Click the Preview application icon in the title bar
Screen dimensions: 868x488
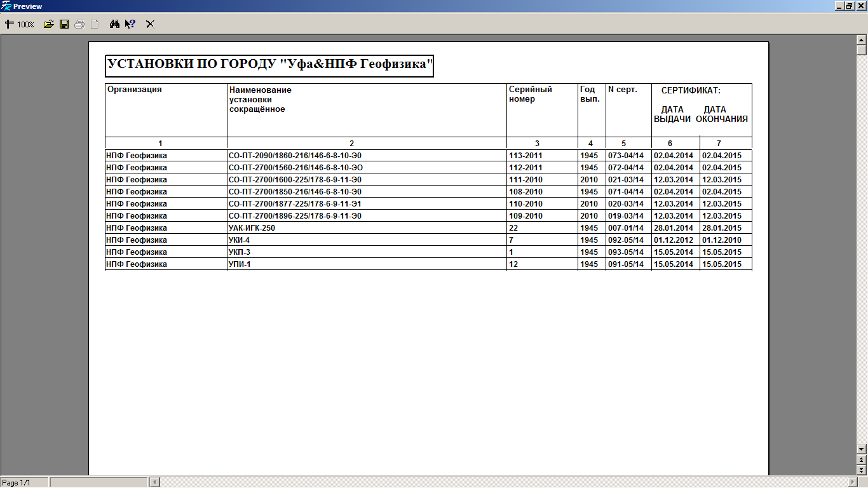[6, 6]
